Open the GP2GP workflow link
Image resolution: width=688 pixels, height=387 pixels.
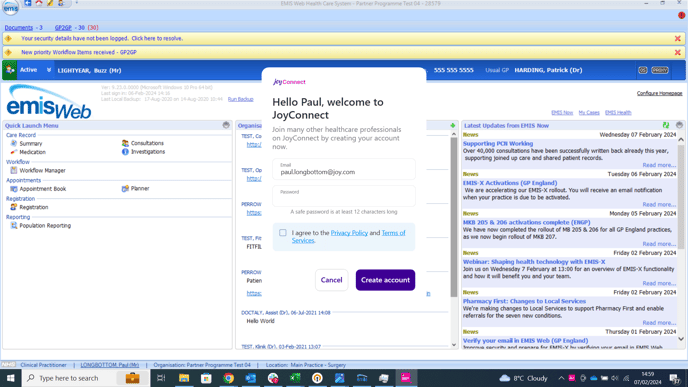63,27
